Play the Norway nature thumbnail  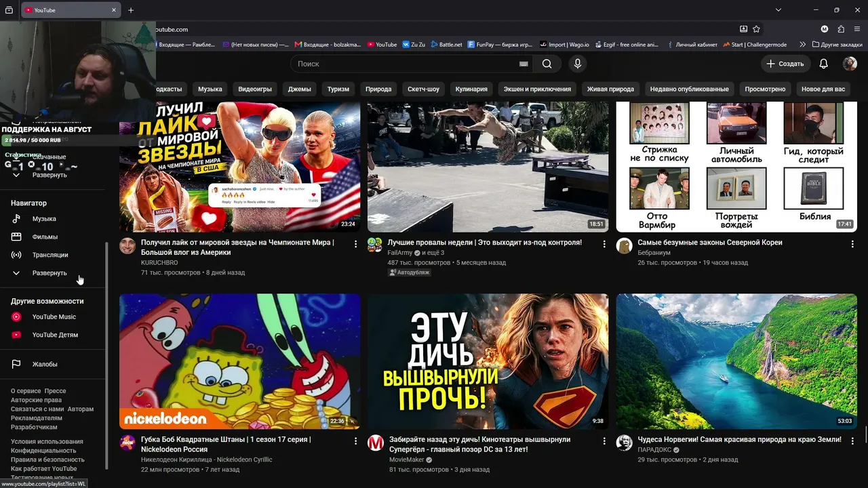point(736,361)
